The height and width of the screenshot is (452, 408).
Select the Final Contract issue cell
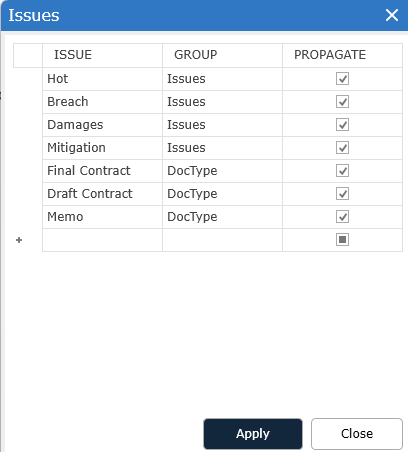(x=102, y=171)
